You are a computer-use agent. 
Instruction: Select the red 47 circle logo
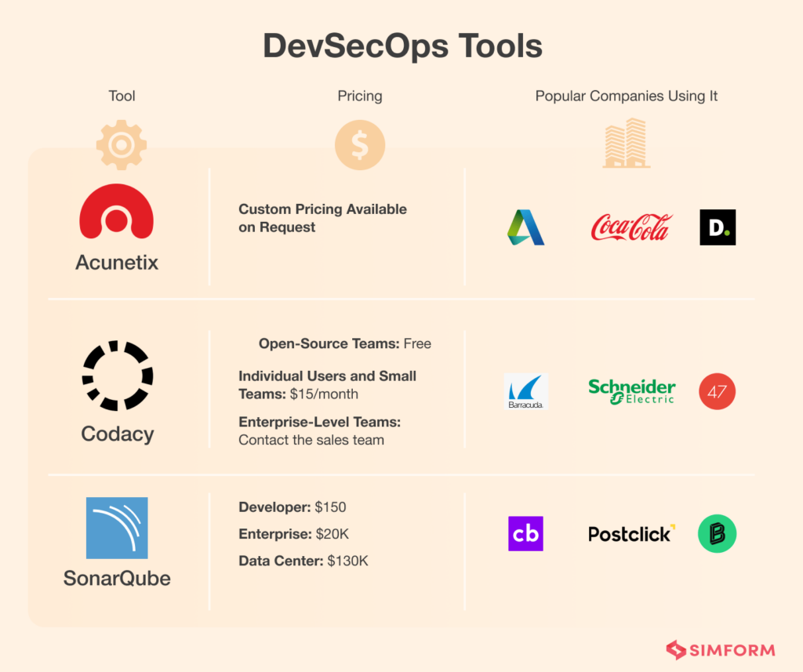(717, 392)
